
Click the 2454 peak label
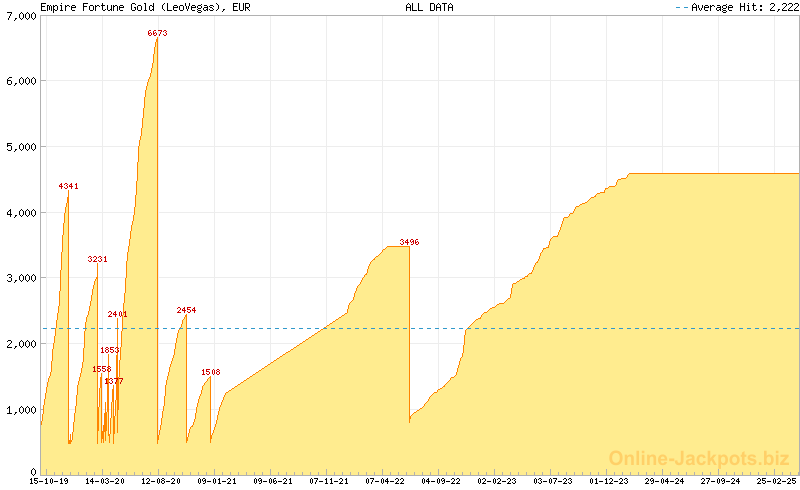click(x=186, y=310)
